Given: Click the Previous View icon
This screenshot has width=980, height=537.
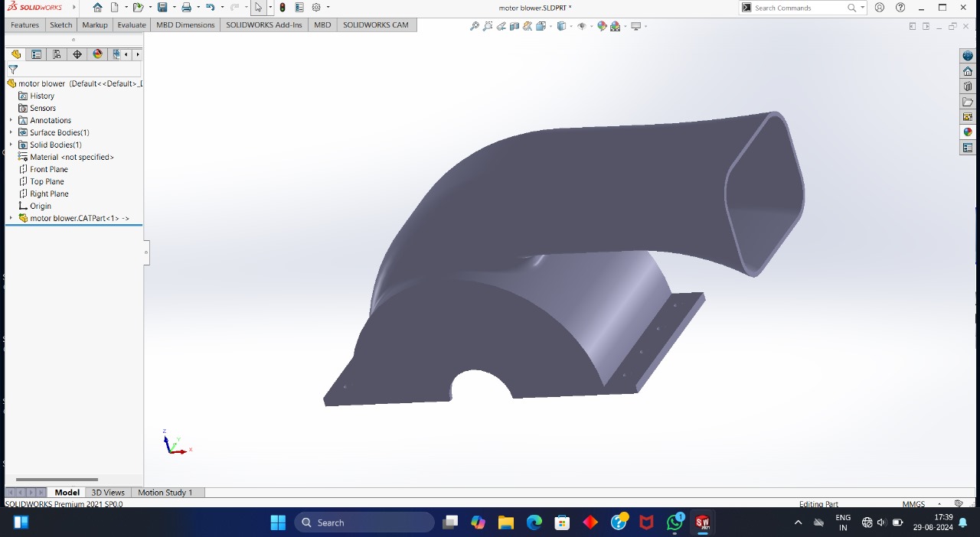Looking at the screenshot, I should (501, 26).
